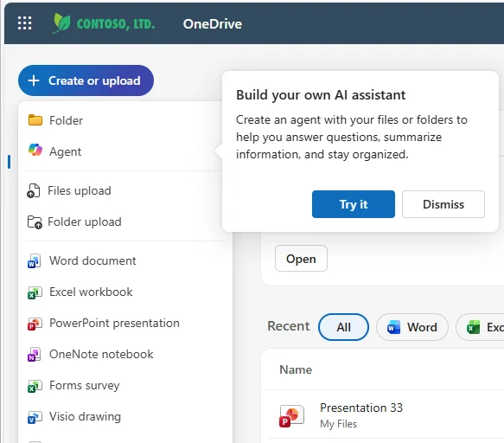Image resolution: width=504 pixels, height=443 pixels.
Task: Click the Excel workbook icon
Action: 35,292
